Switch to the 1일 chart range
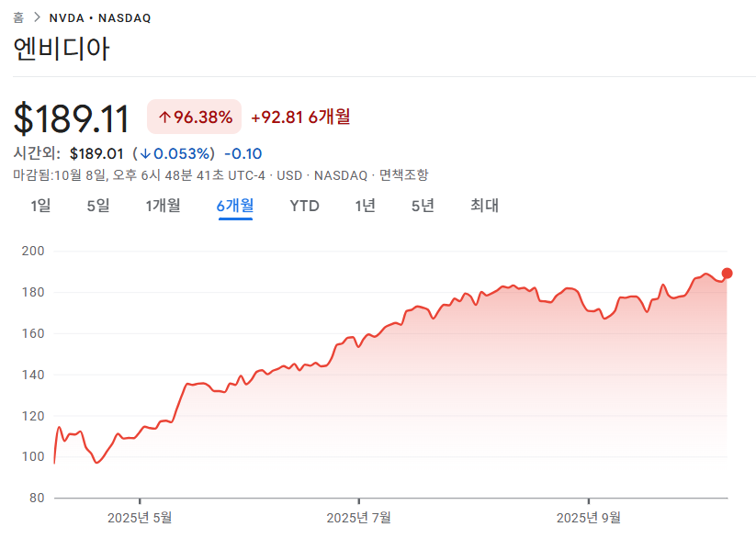This screenshot has height=538, width=756. point(40,206)
